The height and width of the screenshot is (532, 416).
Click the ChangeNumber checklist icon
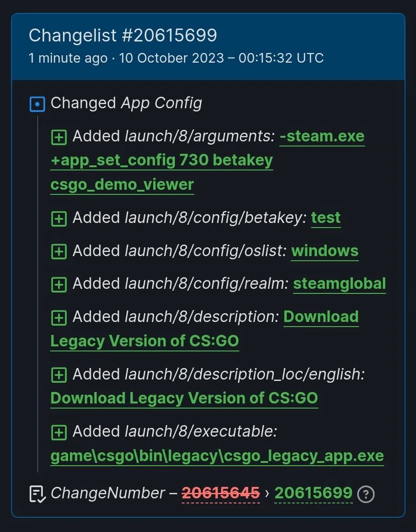point(38,494)
